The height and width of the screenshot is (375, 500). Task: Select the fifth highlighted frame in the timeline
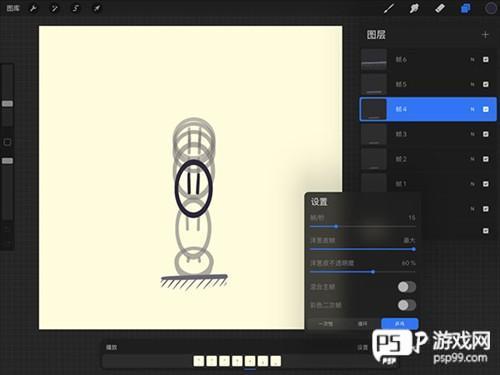click(x=250, y=361)
